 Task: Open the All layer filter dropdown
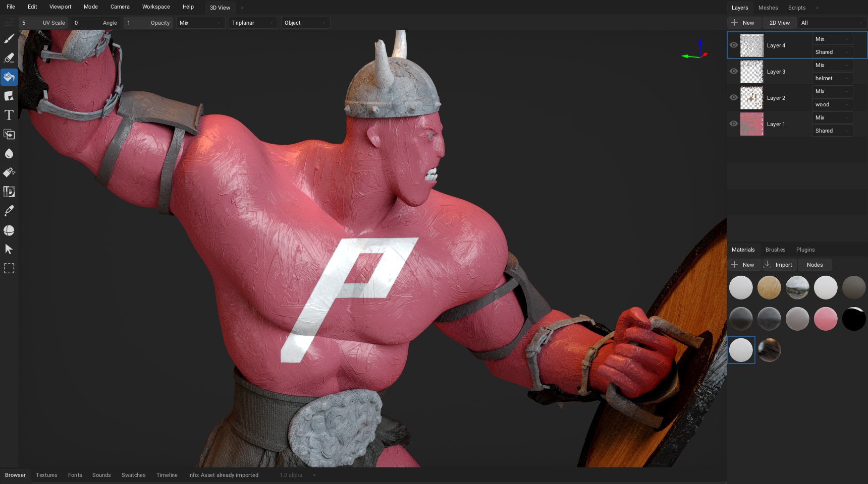(832, 23)
